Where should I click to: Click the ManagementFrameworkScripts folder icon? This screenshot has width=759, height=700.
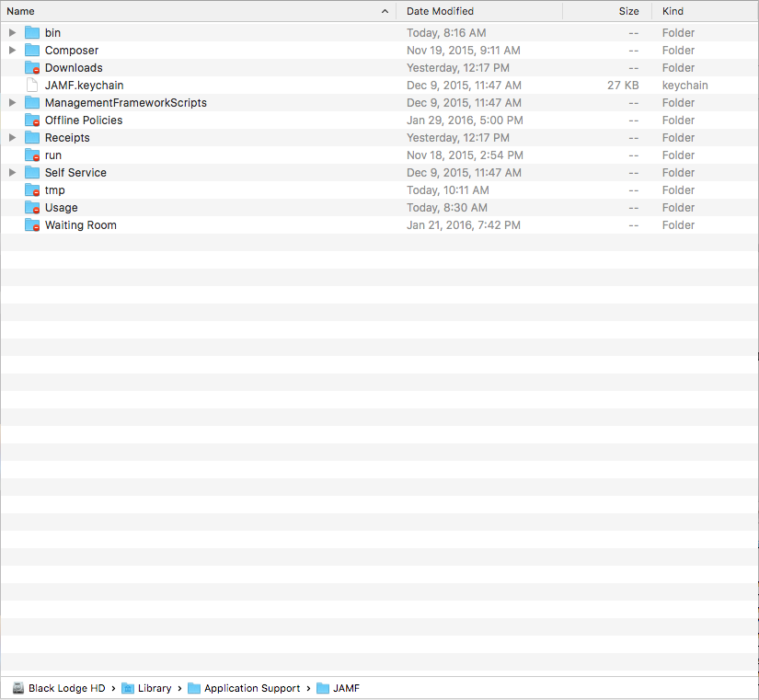tap(32, 103)
